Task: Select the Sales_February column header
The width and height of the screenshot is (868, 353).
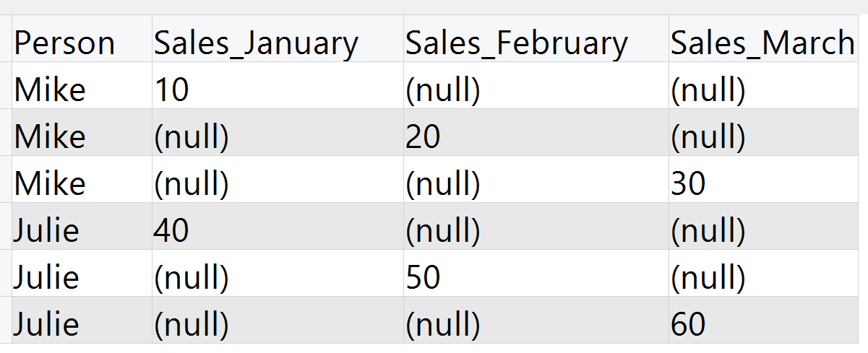Action: pos(536,43)
